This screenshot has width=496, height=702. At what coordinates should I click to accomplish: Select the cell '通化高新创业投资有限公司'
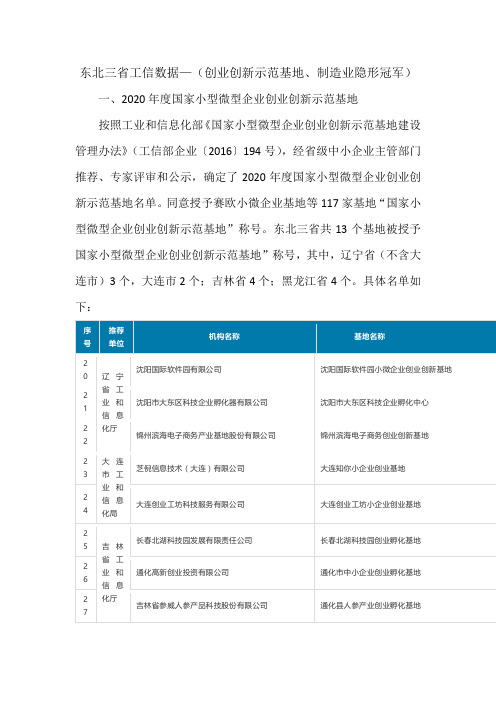pyautogui.click(x=183, y=573)
